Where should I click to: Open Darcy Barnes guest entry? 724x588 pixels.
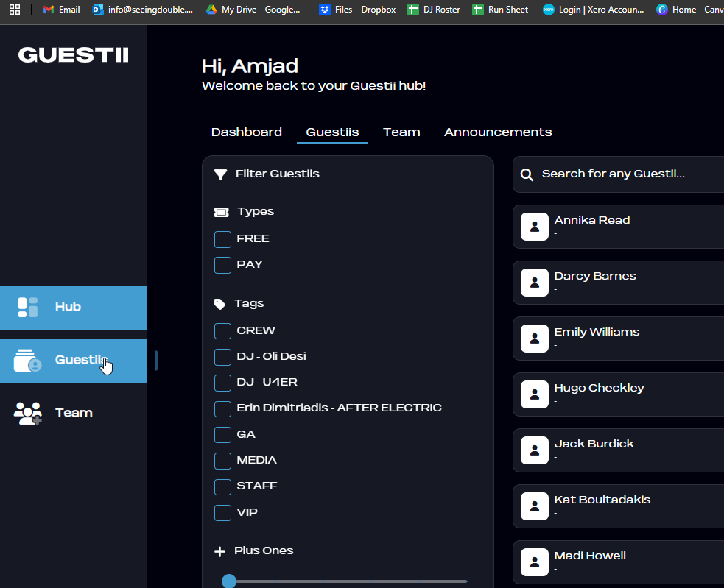click(618, 283)
